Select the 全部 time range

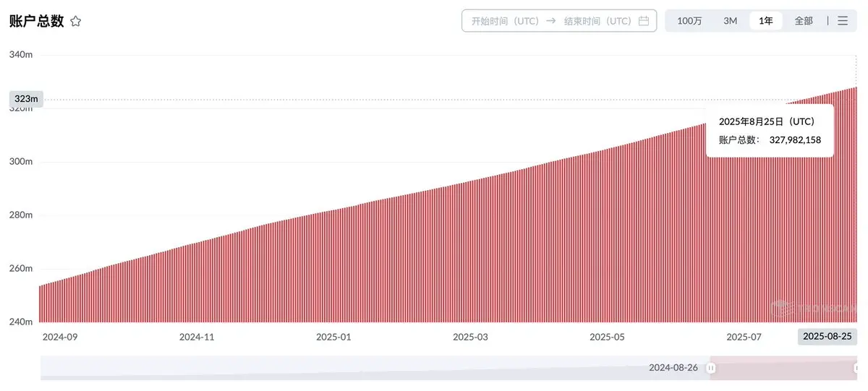(x=804, y=21)
